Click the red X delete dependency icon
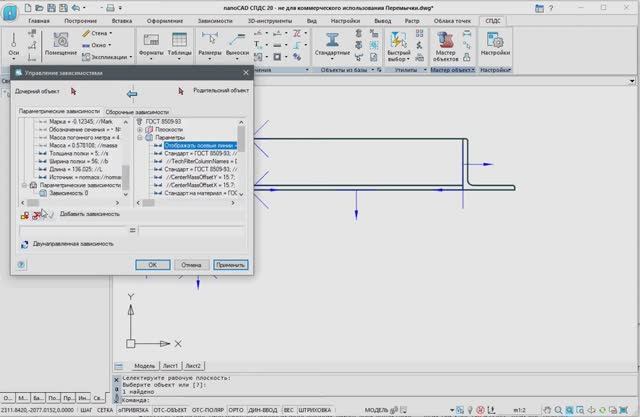 [36, 215]
